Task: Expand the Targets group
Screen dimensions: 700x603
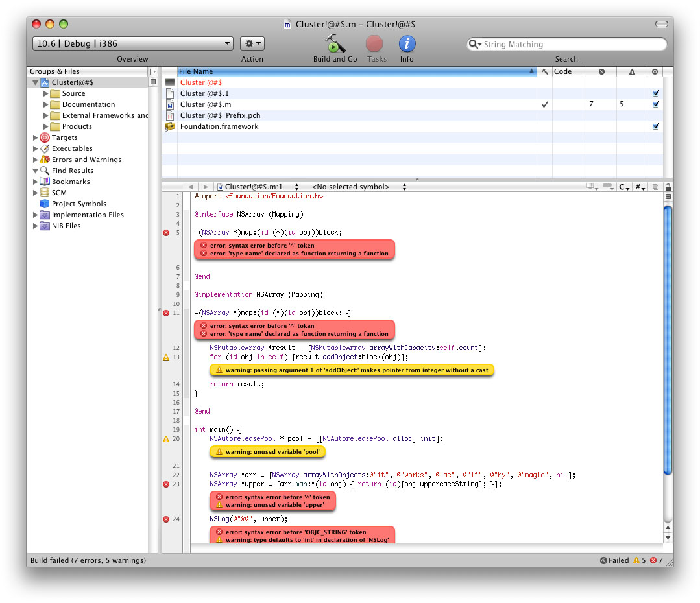Action: [x=35, y=137]
